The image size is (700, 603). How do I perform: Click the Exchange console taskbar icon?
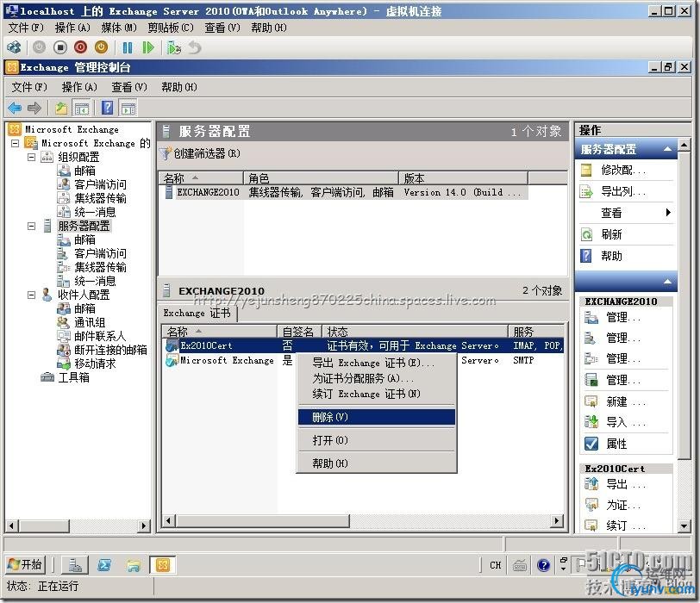[x=162, y=565]
